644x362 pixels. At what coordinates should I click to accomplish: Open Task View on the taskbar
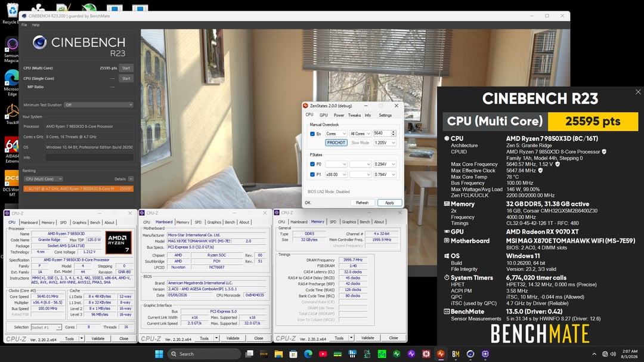click(x=249, y=354)
